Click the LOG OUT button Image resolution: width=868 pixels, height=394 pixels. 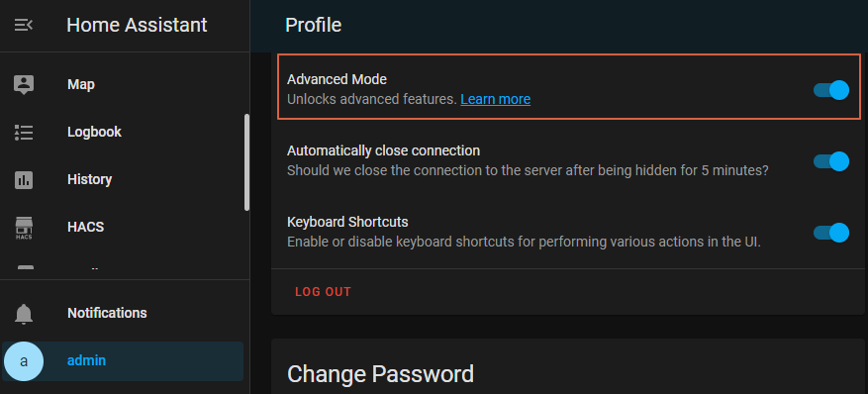pos(324,292)
